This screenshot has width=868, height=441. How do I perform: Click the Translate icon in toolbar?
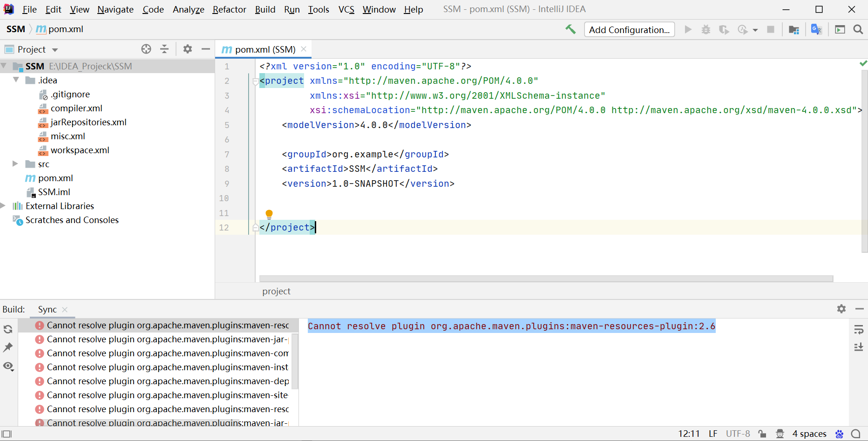click(816, 29)
